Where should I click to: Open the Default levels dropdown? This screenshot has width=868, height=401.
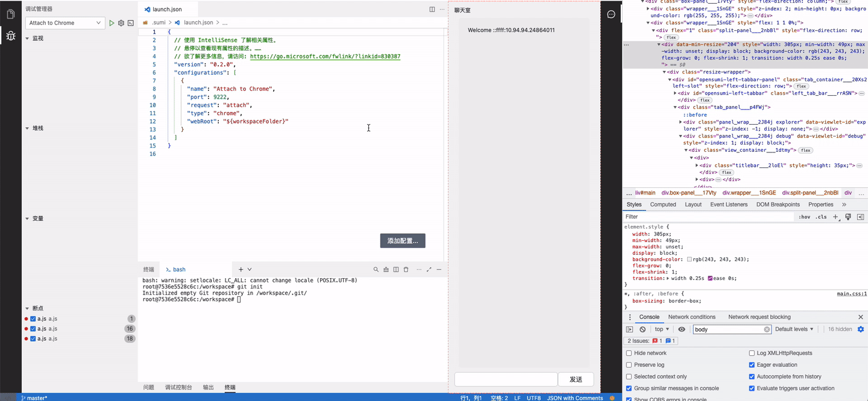pos(794,329)
